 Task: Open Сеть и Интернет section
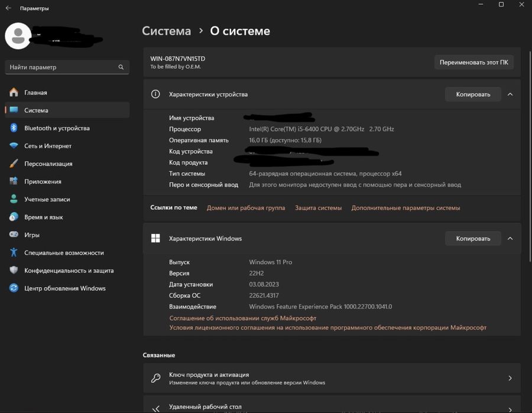(47, 146)
